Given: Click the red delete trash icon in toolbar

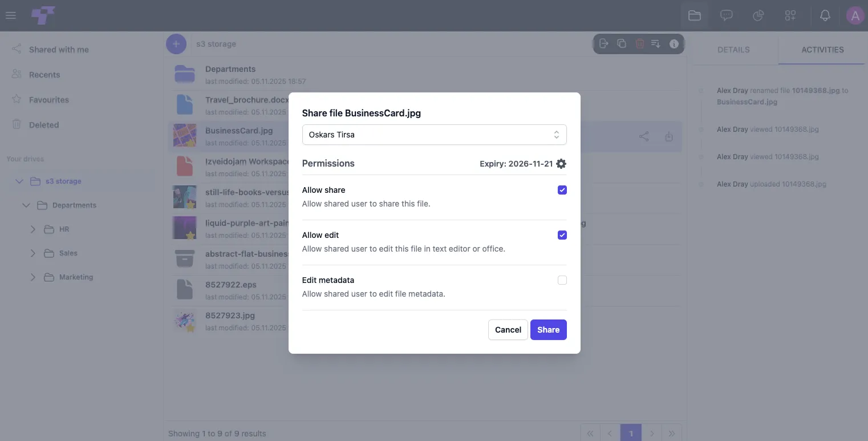Looking at the screenshot, I should [x=640, y=44].
